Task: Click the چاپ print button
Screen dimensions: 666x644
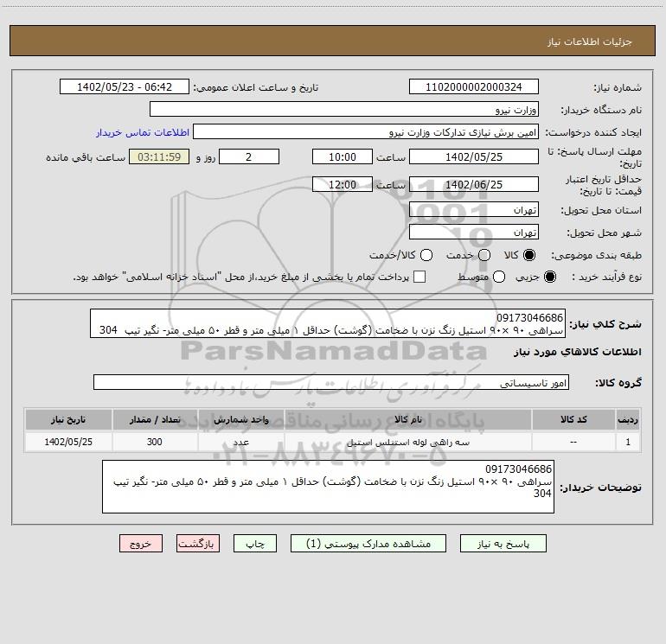Action: click(x=255, y=544)
